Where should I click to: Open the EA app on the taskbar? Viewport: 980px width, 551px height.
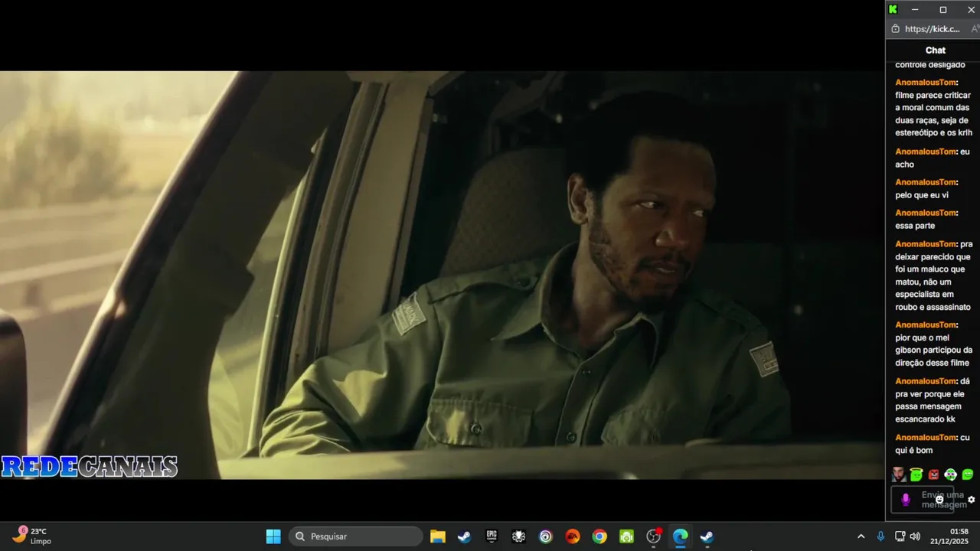click(573, 536)
